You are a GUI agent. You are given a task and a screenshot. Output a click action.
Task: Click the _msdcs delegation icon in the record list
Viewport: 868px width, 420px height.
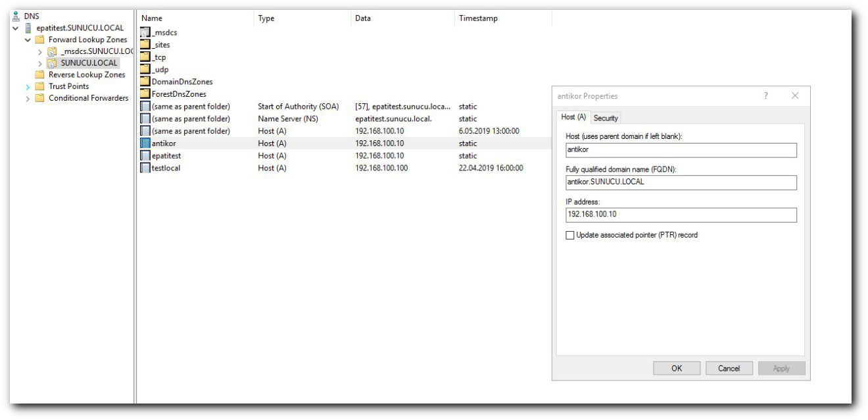[x=145, y=32]
